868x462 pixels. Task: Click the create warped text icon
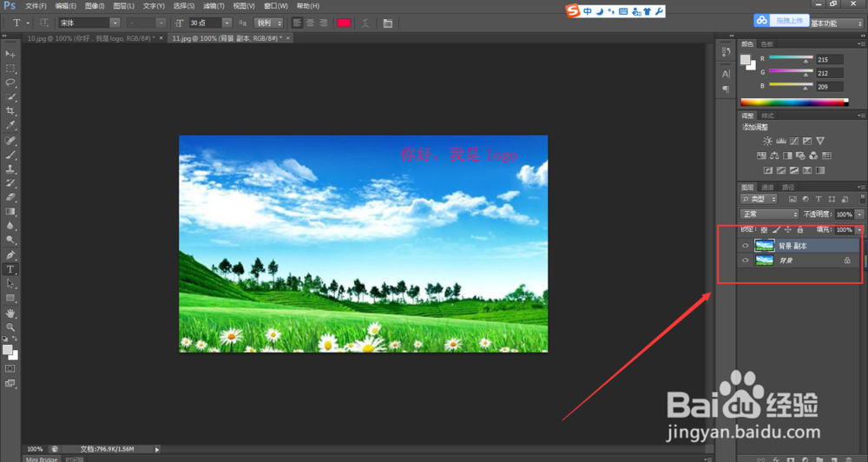coord(365,23)
